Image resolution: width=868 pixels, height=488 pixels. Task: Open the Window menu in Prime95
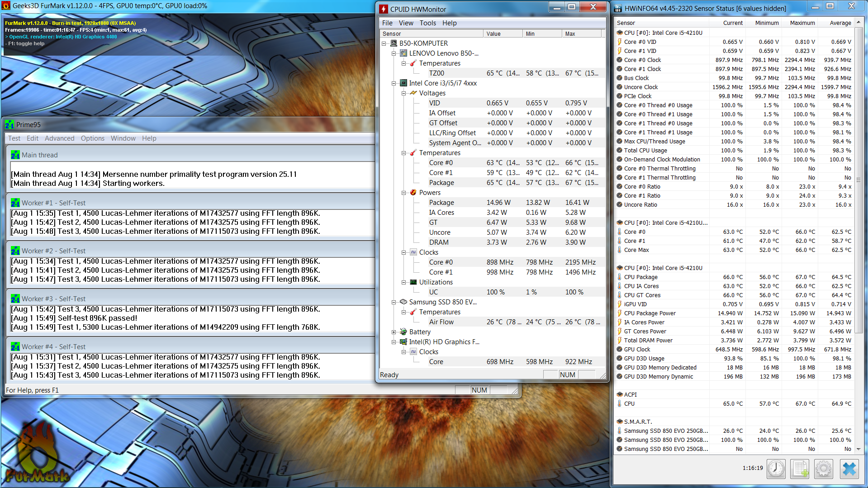coord(123,138)
